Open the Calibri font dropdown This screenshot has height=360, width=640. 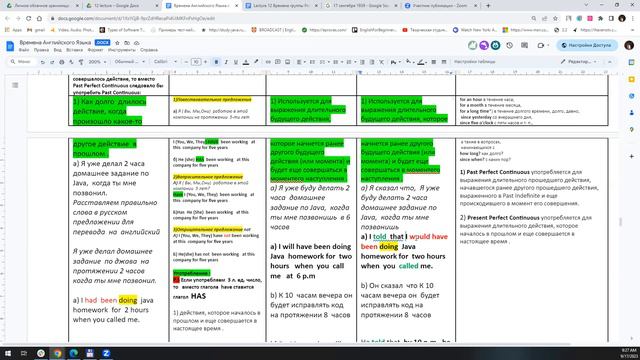click(x=165, y=62)
